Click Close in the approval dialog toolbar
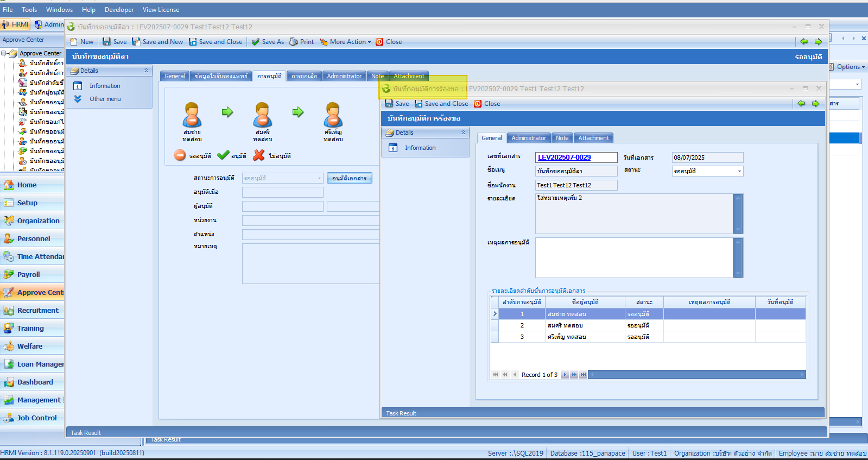The height and width of the screenshot is (460, 868). coord(487,104)
